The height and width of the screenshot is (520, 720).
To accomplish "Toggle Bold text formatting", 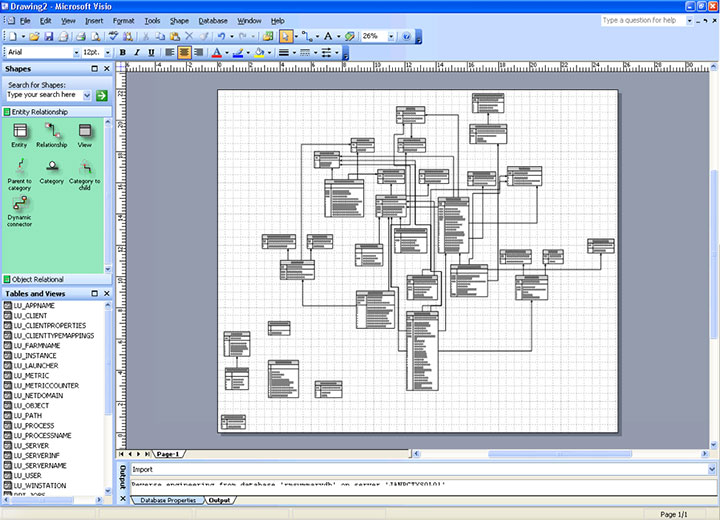I will coord(123,52).
